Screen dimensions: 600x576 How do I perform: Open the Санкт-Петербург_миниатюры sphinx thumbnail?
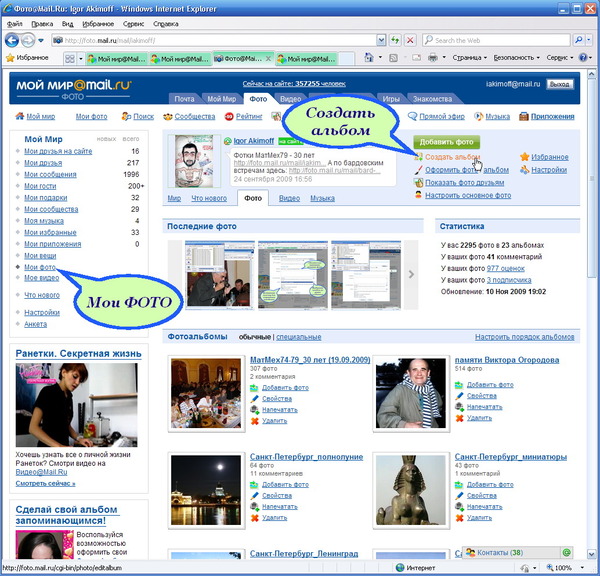[411, 490]
